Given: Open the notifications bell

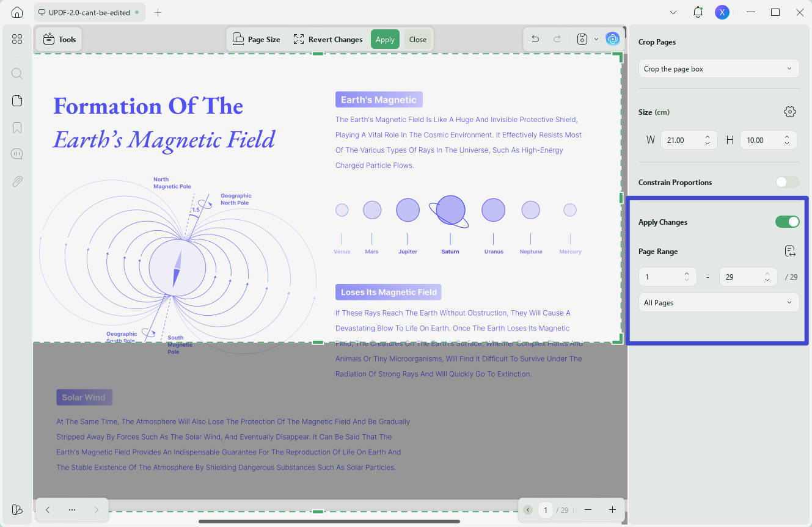Looking at the screenshot, I should tap(698, 12).
